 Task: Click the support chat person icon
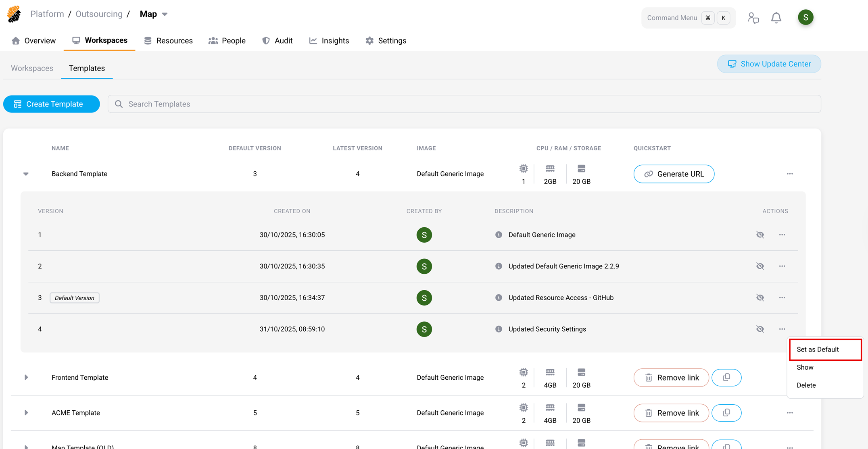[753, 18]
